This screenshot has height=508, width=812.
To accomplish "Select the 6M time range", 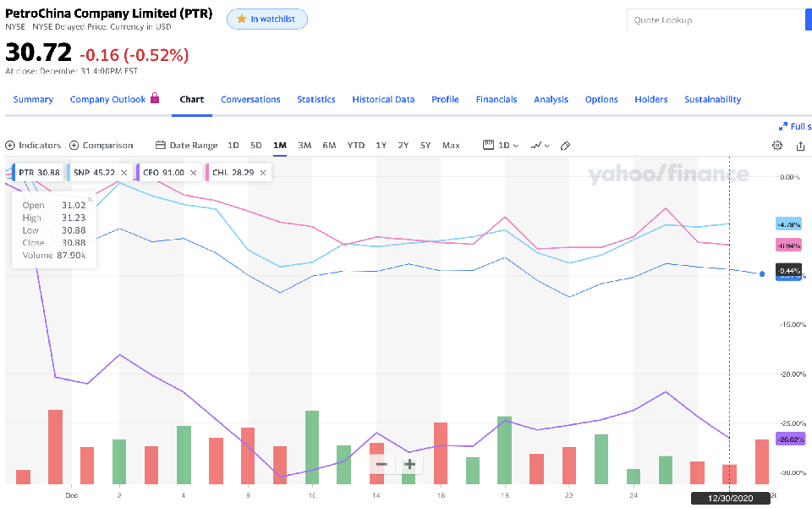I will (330, 145).
